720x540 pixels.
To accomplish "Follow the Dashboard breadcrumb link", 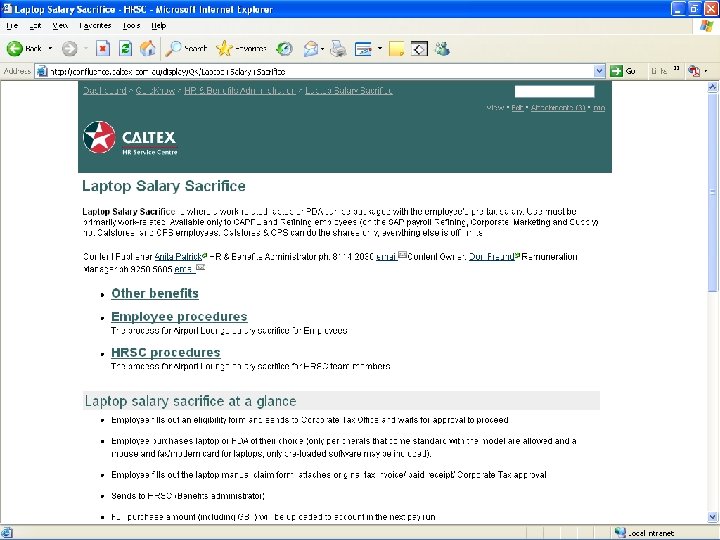I will coord(105,90).
